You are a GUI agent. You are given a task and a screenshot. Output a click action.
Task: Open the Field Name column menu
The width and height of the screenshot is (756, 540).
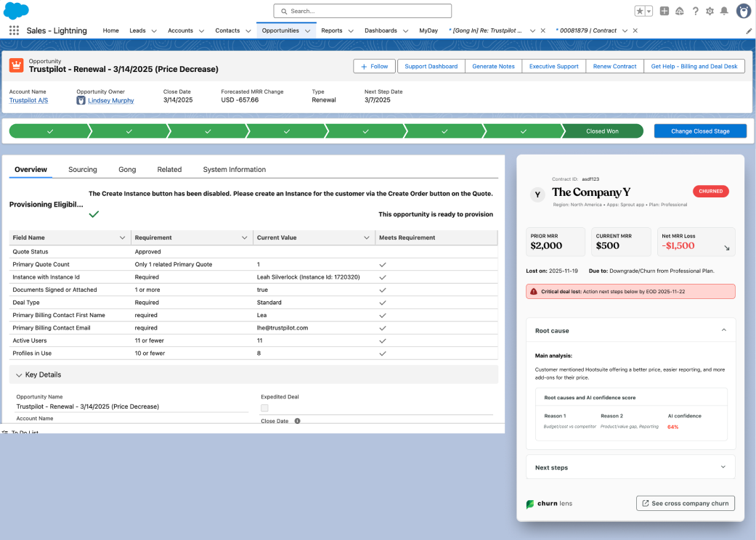click(x=123, y=237)
